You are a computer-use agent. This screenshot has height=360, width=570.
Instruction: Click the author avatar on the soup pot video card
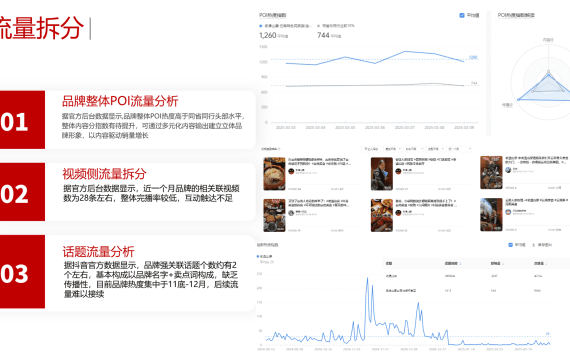pos(291,171)
